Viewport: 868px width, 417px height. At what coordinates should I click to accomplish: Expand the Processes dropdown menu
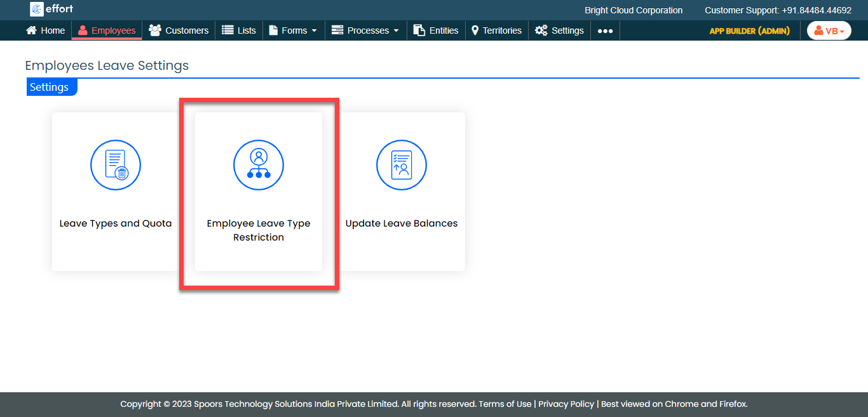click(366, 30)
